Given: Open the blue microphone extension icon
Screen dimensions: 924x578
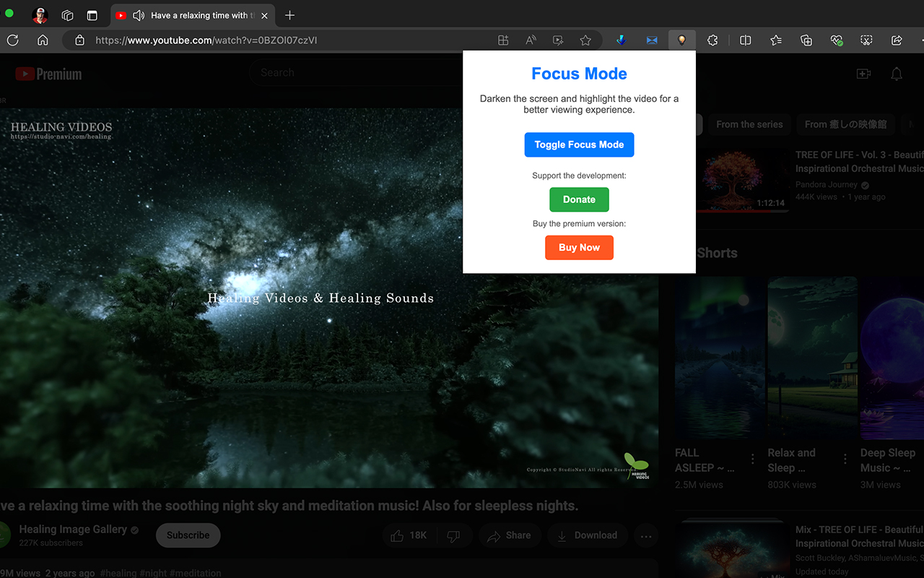Looking at the screenshot, I should pyautogui.click(x=621, y=40).
